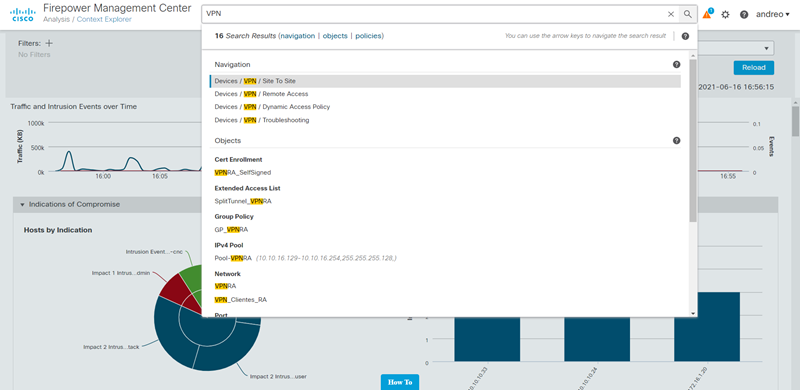The height and width of the screenshot is (390, 800).
Task: Click the page scrollbar on the right
Action: pyautogui.click(x=795, y=121)
